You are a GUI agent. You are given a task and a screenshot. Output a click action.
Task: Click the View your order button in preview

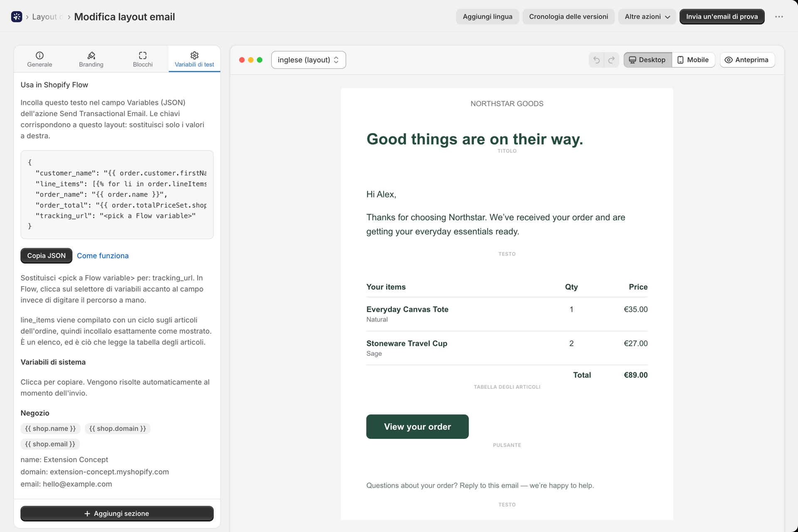417,426
